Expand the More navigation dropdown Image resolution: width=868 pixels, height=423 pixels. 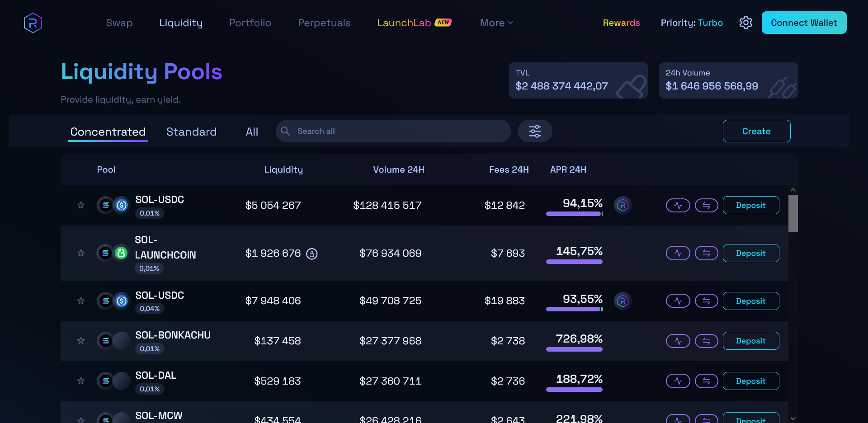[x=496, y=23]
